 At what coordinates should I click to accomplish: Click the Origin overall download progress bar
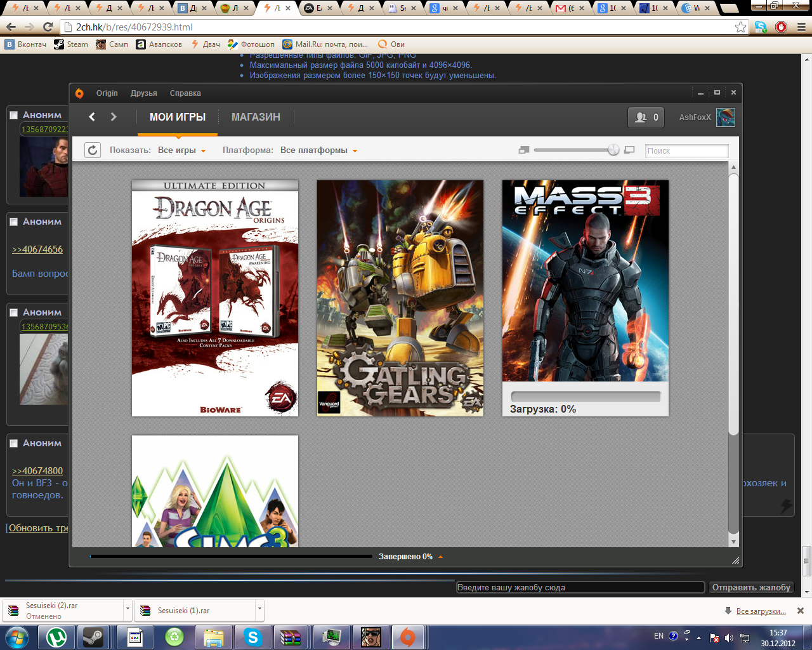[x=231, y=557]
